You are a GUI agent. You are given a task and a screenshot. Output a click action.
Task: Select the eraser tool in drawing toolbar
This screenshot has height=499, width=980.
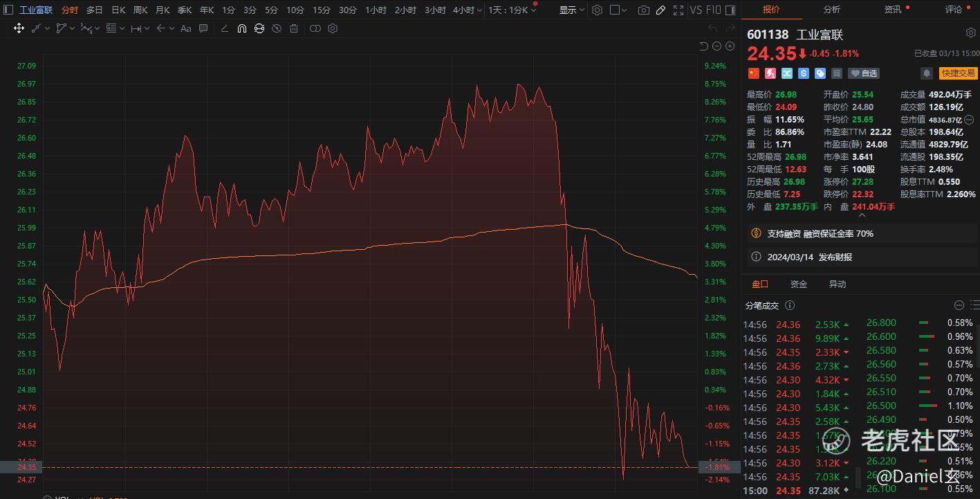click(224, 28)
